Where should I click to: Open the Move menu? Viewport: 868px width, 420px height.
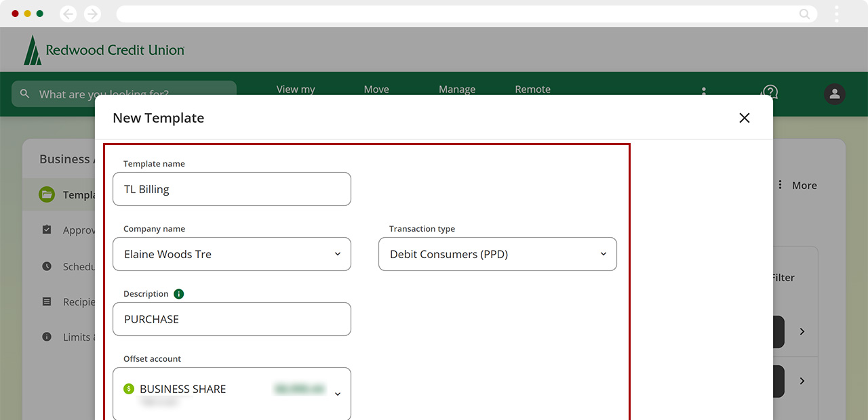376,89
